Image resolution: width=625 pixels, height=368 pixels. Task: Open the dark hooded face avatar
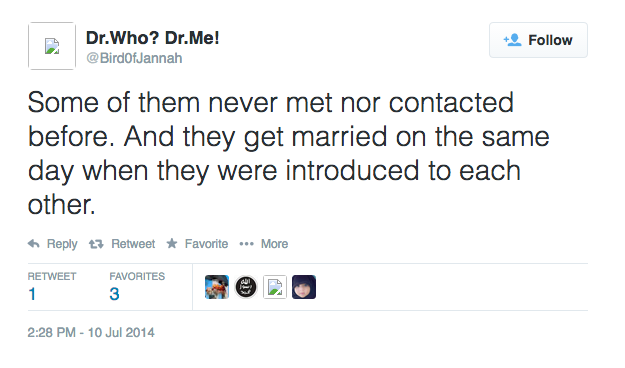point(304,287)
